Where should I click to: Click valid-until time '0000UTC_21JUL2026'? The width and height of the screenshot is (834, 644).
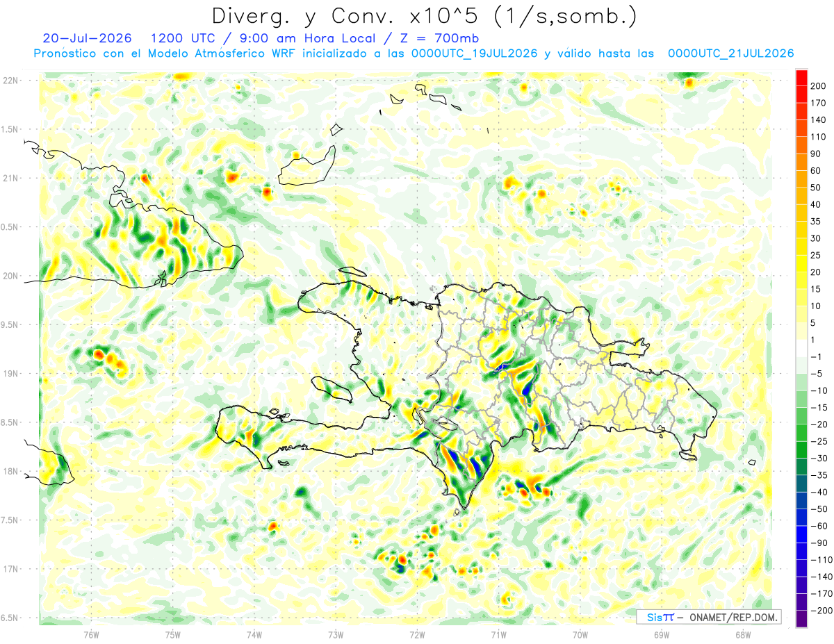click(x=731, y=53)
